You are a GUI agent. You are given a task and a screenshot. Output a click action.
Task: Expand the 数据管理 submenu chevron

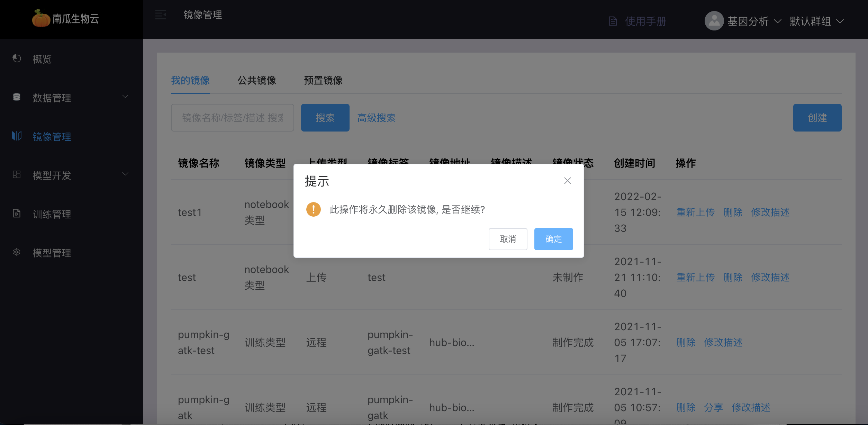pos(125,97)
